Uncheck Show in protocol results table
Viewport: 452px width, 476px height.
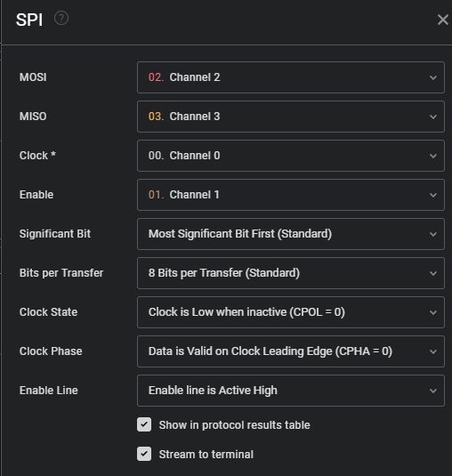tap(144, 424)
